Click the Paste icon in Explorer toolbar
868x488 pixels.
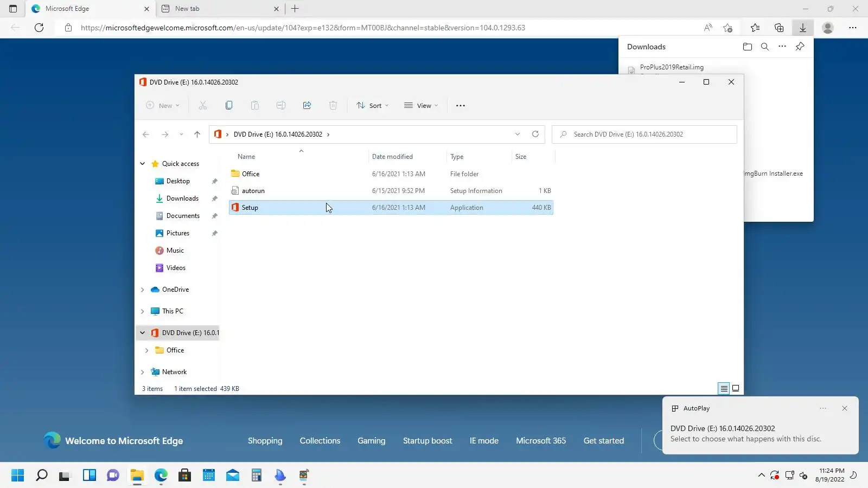point(255,106)
